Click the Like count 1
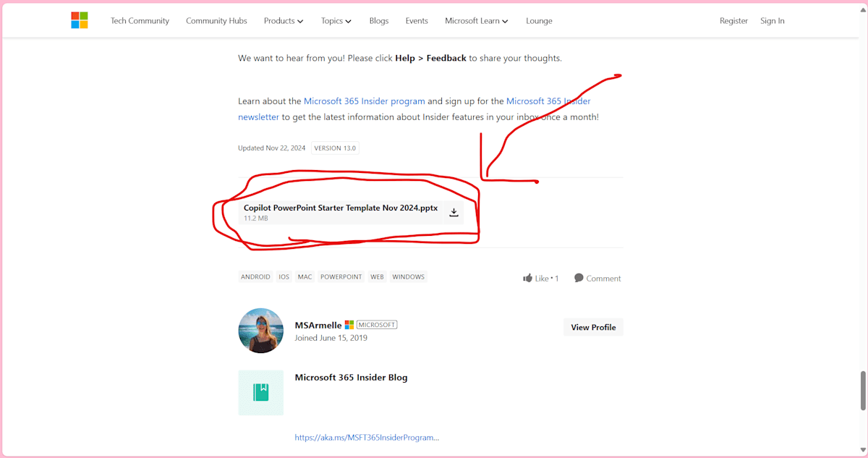Viewport: 868px width, 458px height. coord(556,279)
